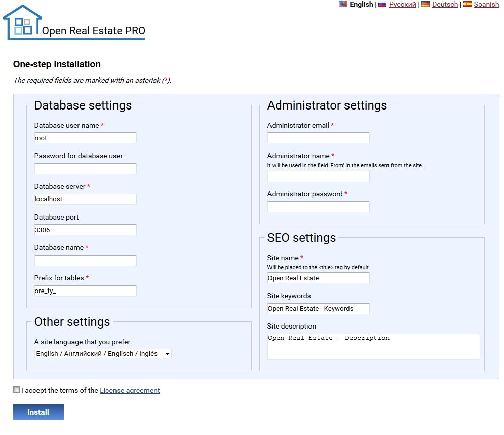Focus the Administrator email field

pos(318,138)
